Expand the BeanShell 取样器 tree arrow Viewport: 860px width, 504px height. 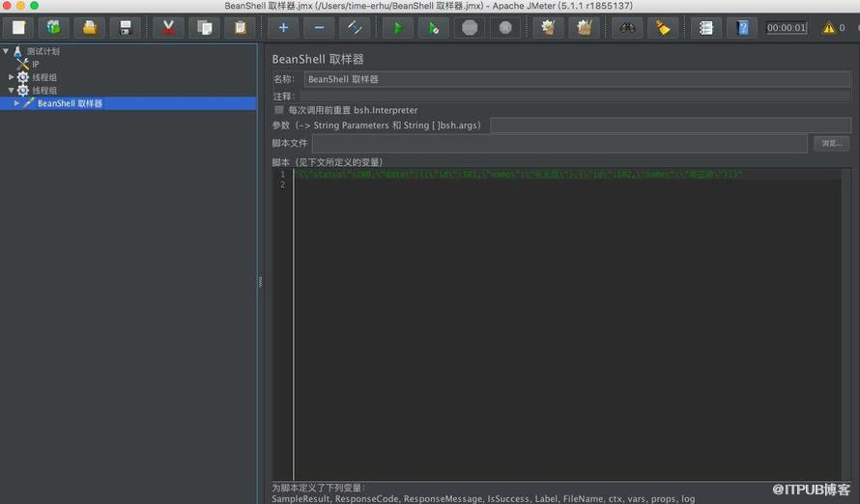[16, 103]
